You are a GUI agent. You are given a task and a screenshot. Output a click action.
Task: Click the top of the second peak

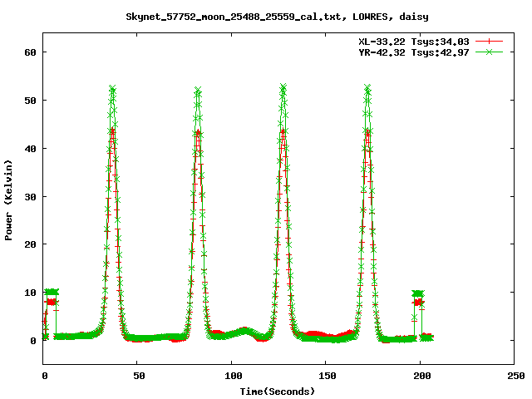pos(198,90)
